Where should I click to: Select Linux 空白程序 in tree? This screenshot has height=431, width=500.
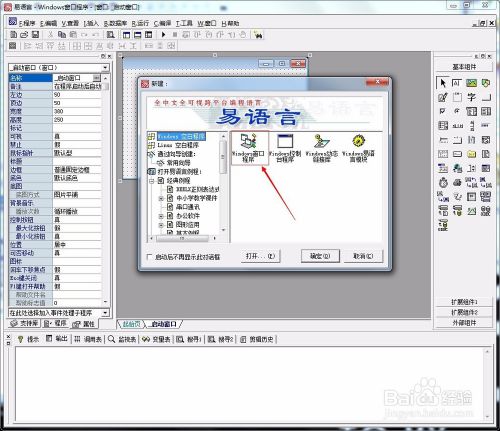[x=178, y=145]
